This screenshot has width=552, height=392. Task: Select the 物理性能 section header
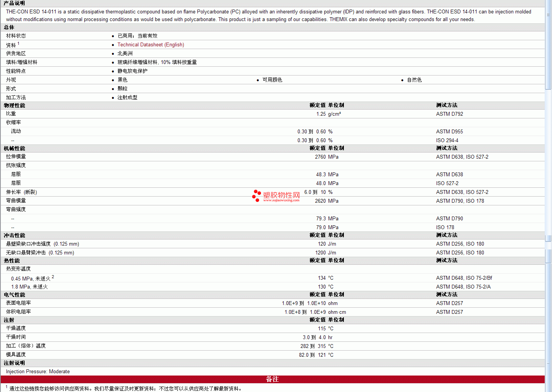[x=14, y=105]
